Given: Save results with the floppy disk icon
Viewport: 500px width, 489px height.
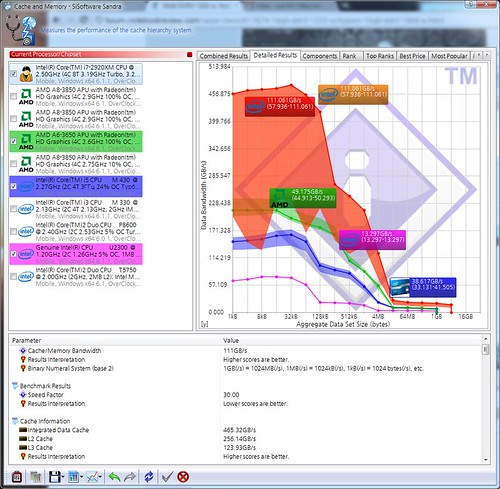Looking at the screenshot, I should tap(54, 477).
